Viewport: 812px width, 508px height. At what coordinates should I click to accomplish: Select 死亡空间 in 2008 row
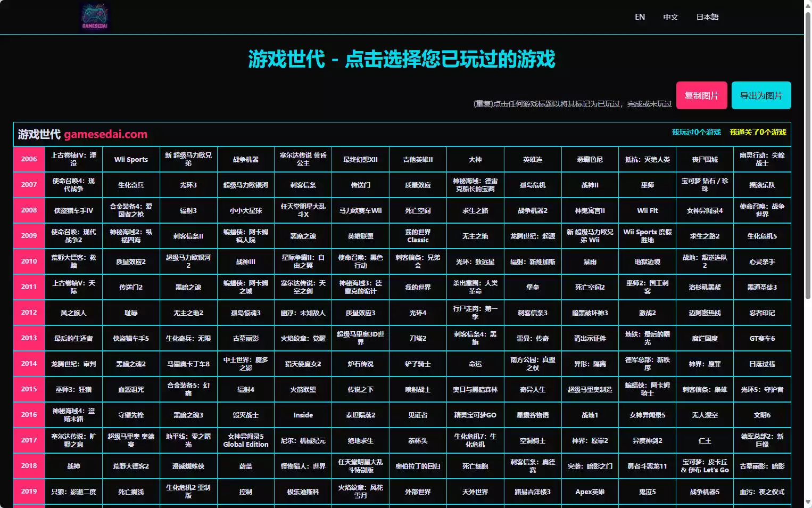click(x=418, y=210)
